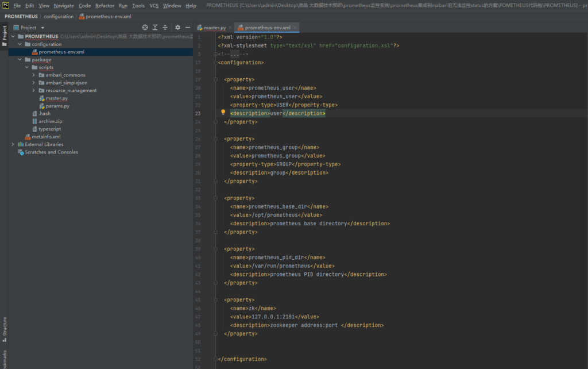Click the PyCharm application logo icon
This screenshot has width=588, height=369.
[x=6, y=5]
